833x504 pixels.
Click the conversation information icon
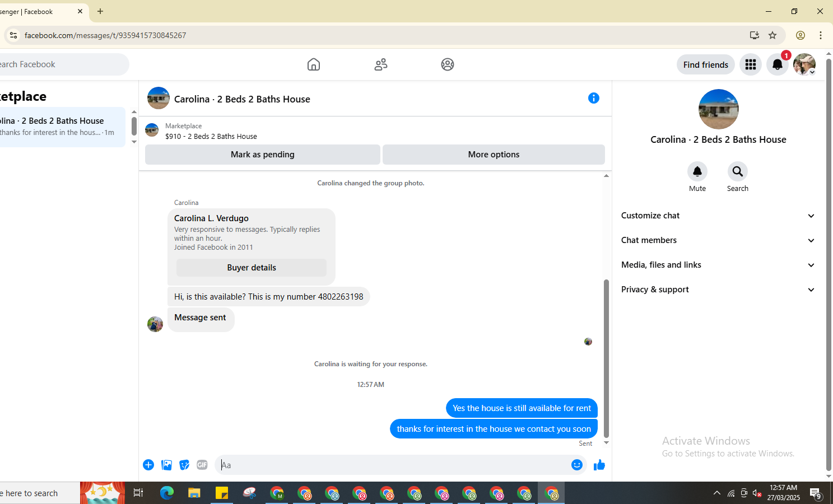594,98
